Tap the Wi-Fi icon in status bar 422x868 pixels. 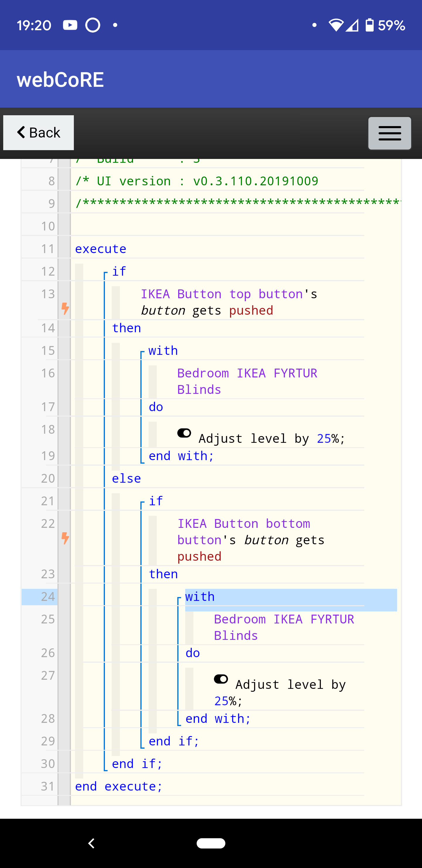336,25
